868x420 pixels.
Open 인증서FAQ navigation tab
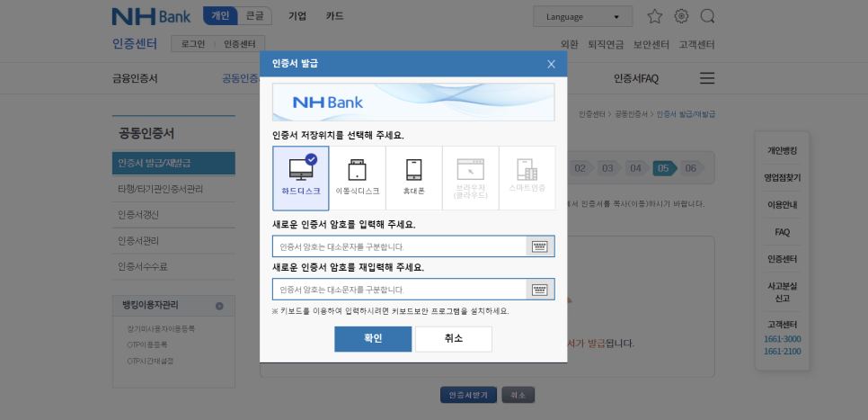(636, 78)
